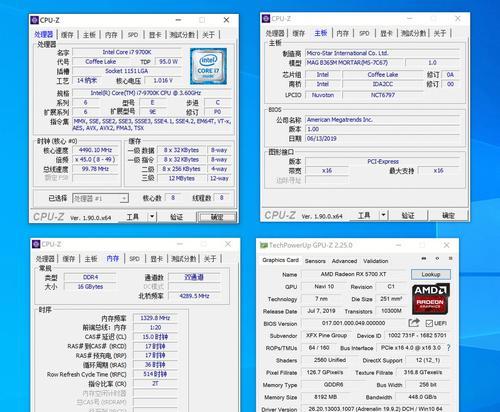Toggle the UEFI checkbox in GPU-Z
The width and height of the screenshot is (500, 412).
point(429,323)
